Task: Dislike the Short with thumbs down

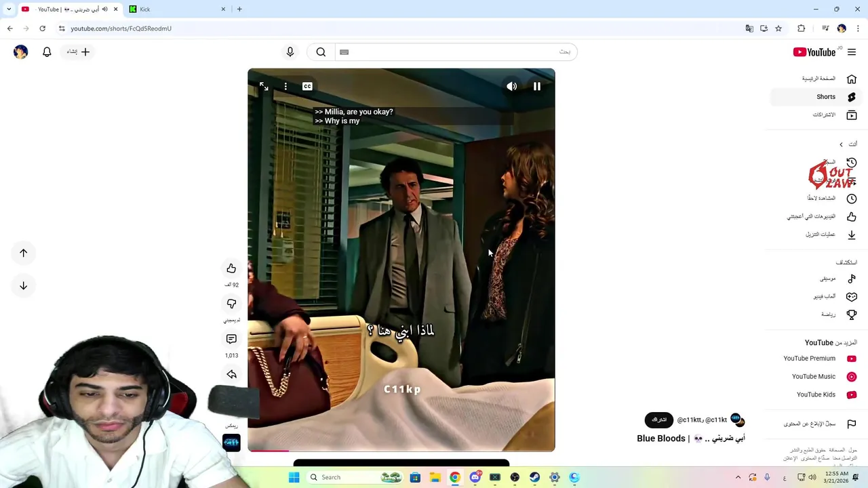Action: coord(231,304)
